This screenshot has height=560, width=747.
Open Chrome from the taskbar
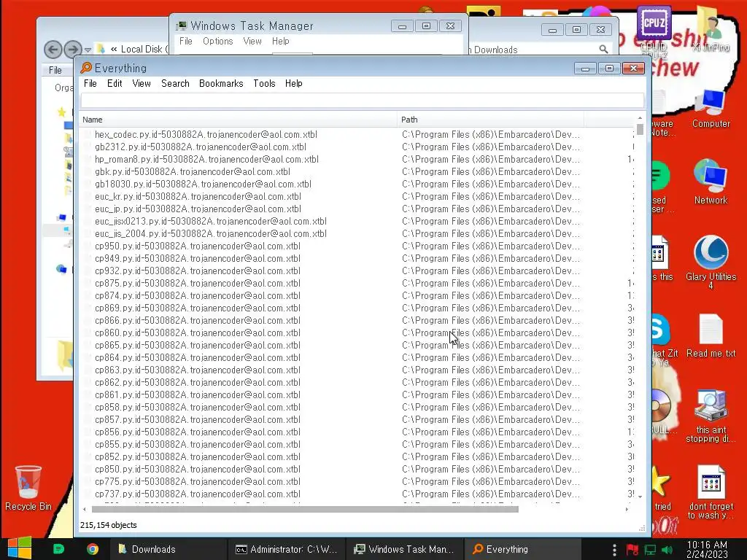[93, 549]
